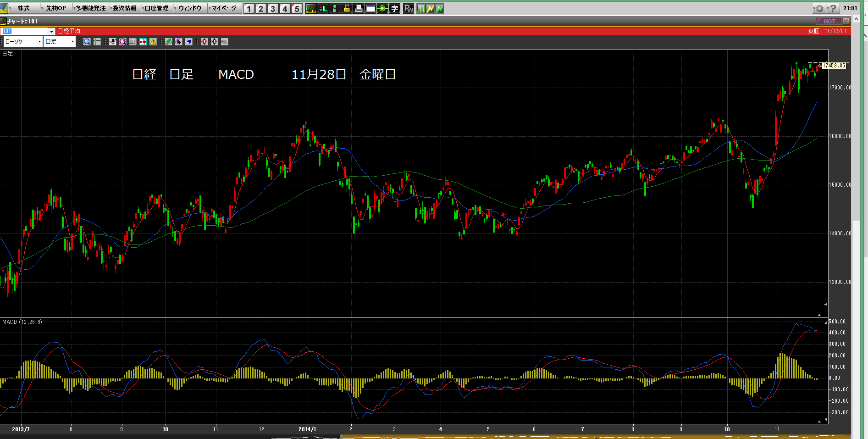Click the Rv icon in top toolbar

(409, 8)
